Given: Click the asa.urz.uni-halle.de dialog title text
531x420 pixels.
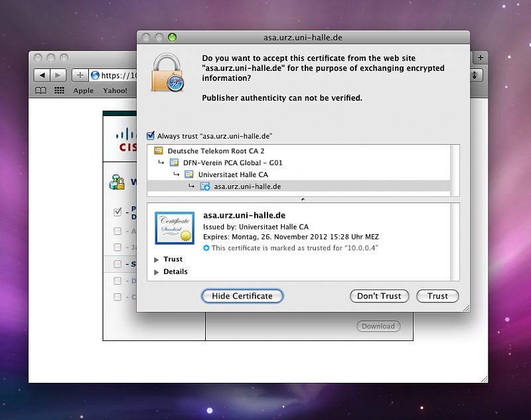Looking at the screenshot, I should 303,38.
